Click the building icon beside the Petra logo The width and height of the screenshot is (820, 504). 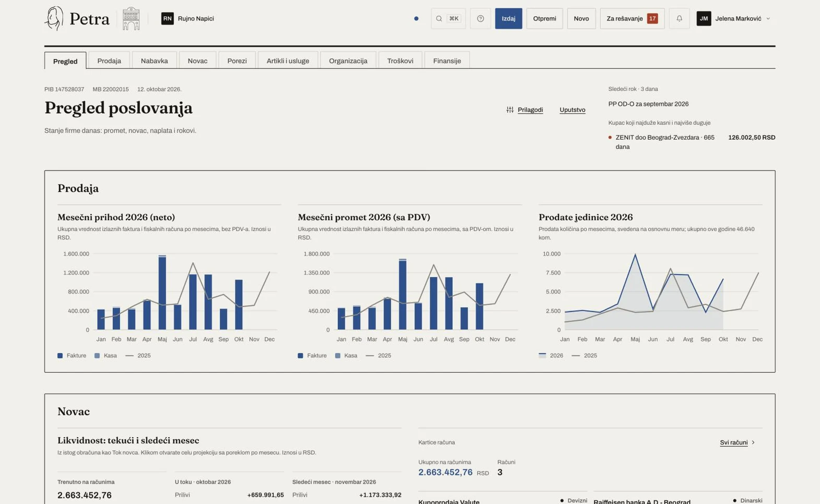coord(131,18)
